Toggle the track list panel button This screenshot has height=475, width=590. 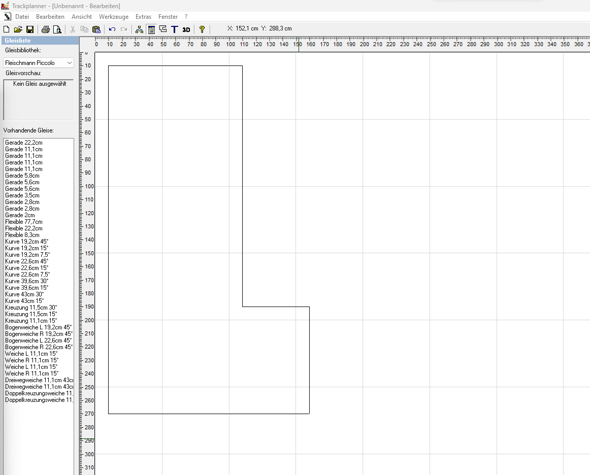(151, 29)
